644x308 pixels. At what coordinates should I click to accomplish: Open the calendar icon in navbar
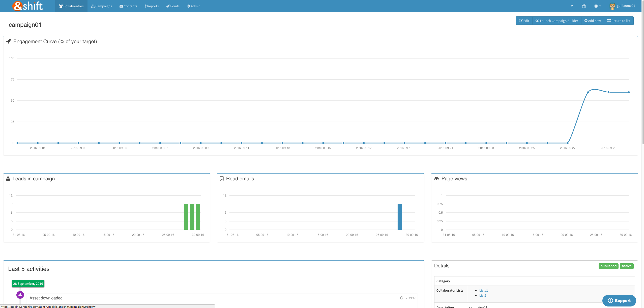(584, 6)
